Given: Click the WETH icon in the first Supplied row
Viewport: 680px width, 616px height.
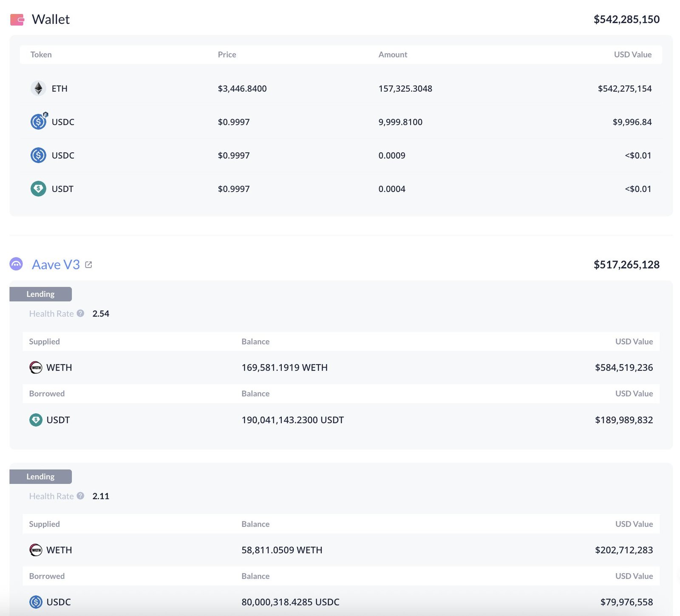Looking at the screenshot, I should tap(36, 367).
